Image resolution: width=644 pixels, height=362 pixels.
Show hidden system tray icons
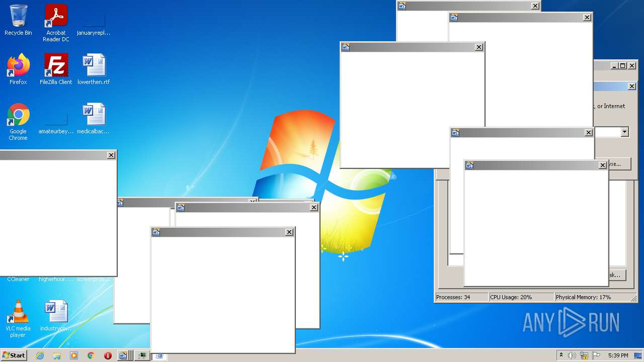coord(561,355)
